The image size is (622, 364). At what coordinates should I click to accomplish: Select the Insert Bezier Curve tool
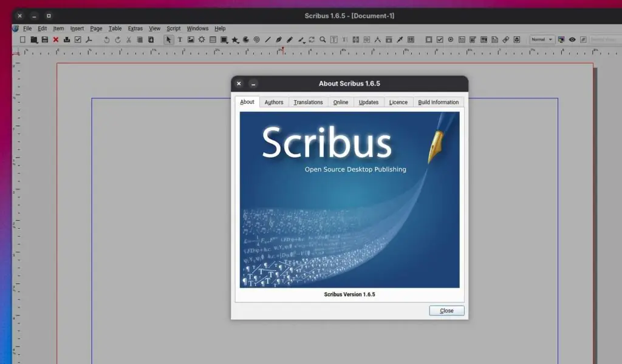coord(278,39)
